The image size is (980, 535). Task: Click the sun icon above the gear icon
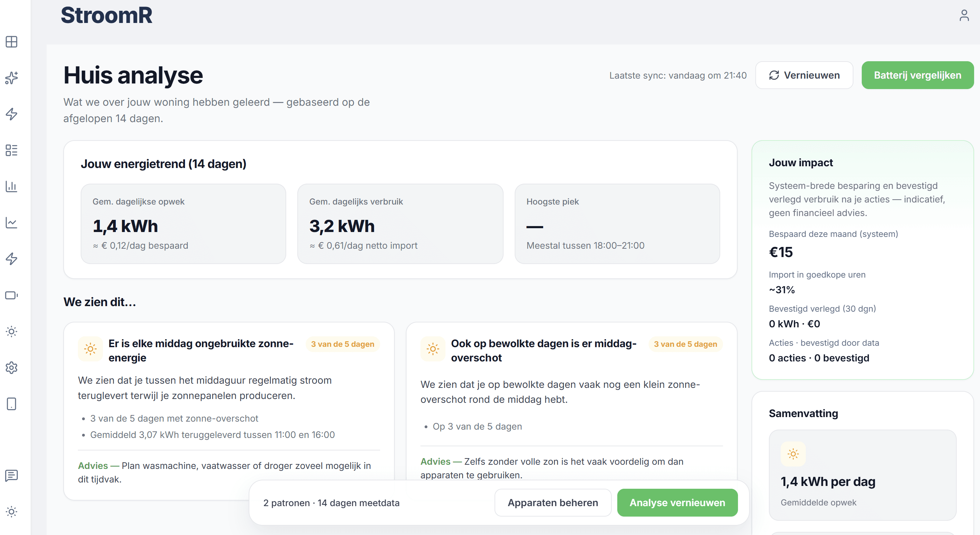coord(11,332)
